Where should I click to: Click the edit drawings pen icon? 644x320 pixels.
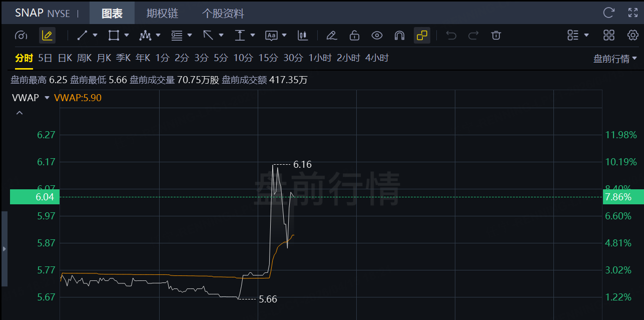pos(331,36)
